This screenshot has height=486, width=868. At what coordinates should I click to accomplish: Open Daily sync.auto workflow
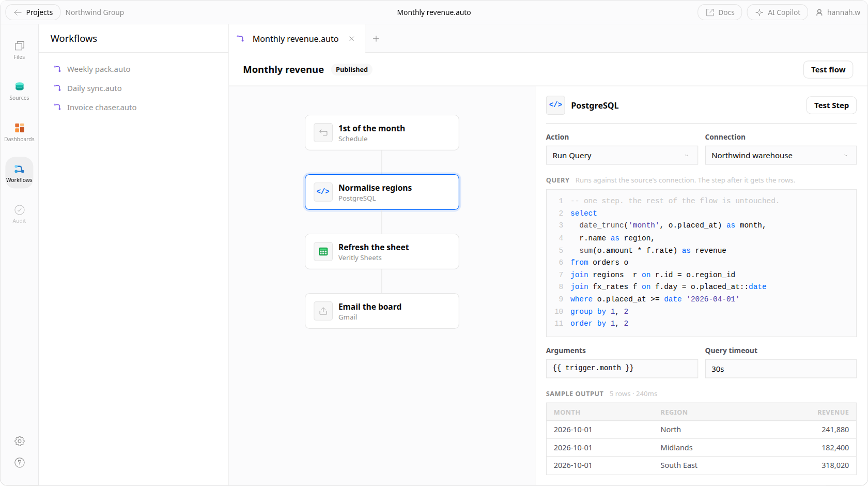(x=95, y=88)
